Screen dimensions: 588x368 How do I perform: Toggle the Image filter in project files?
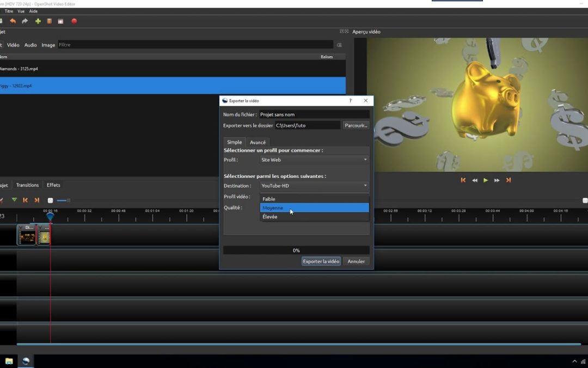click(x=48, y=45)
